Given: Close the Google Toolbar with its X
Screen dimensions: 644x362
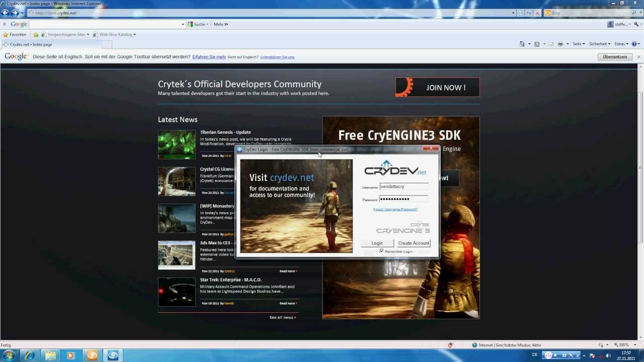Looking at the screenshot, I should (x=5, y=24).
